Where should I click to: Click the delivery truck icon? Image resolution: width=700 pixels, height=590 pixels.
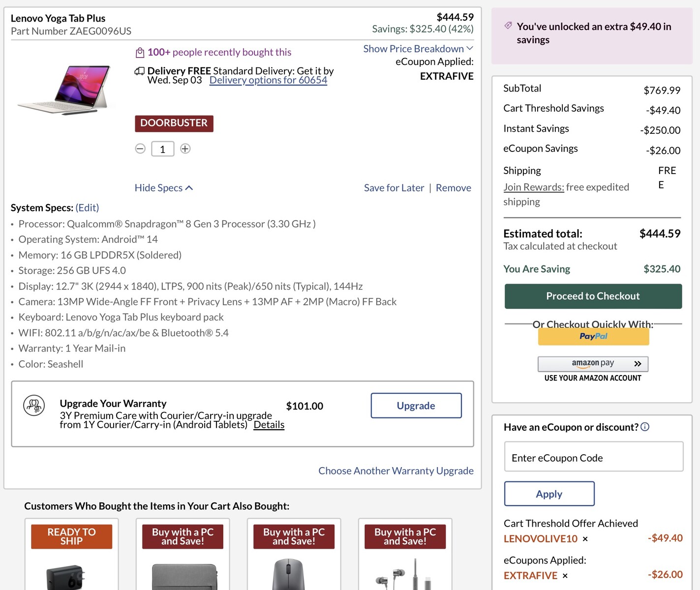coord(140,71)
